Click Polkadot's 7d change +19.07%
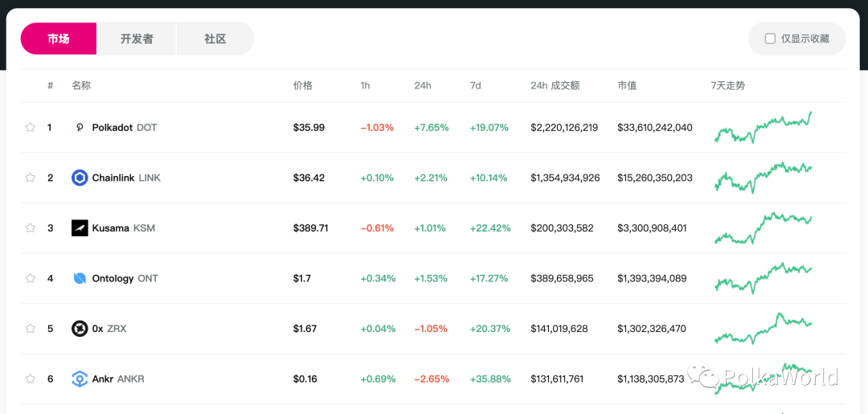Screen dimensions: 868x414 [490, 127]
